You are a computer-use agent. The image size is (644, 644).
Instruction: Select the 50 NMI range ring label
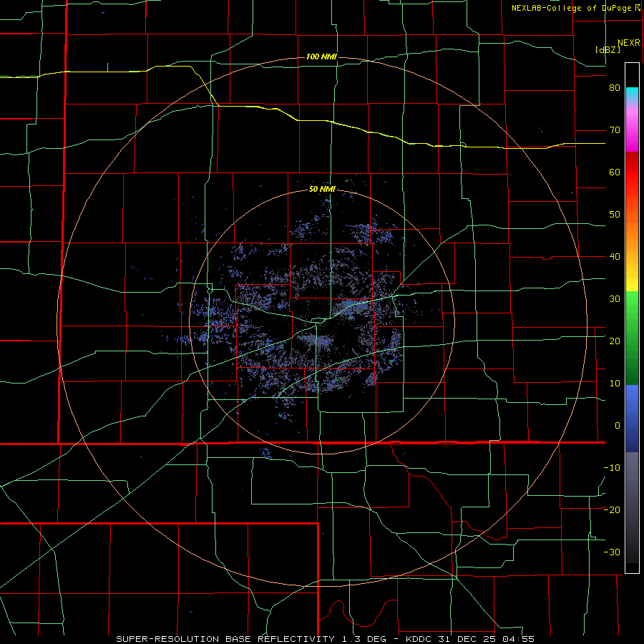coord(322,190)
